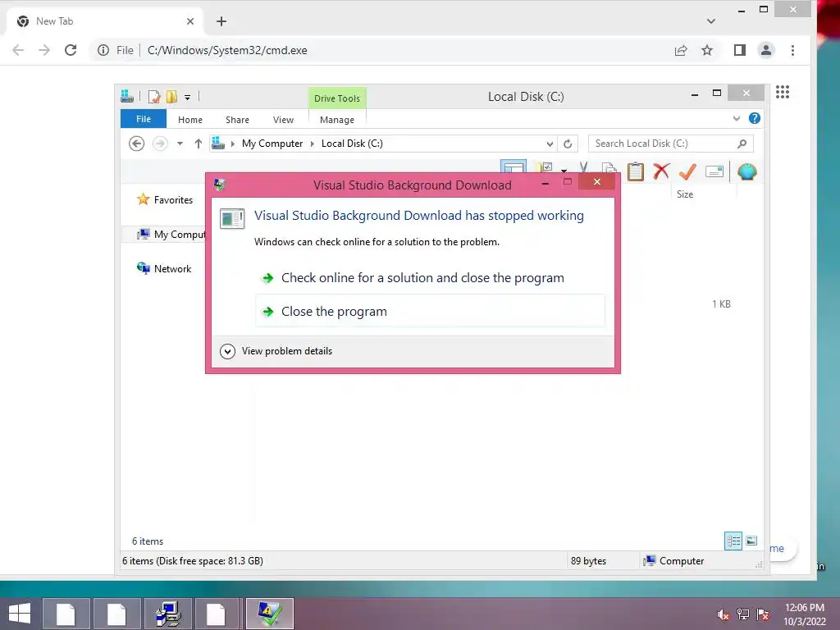Viewport: 840px width, 630px height.
Task: Click the Local Disk (C:) breadcrumb
Action: point(352,144)
